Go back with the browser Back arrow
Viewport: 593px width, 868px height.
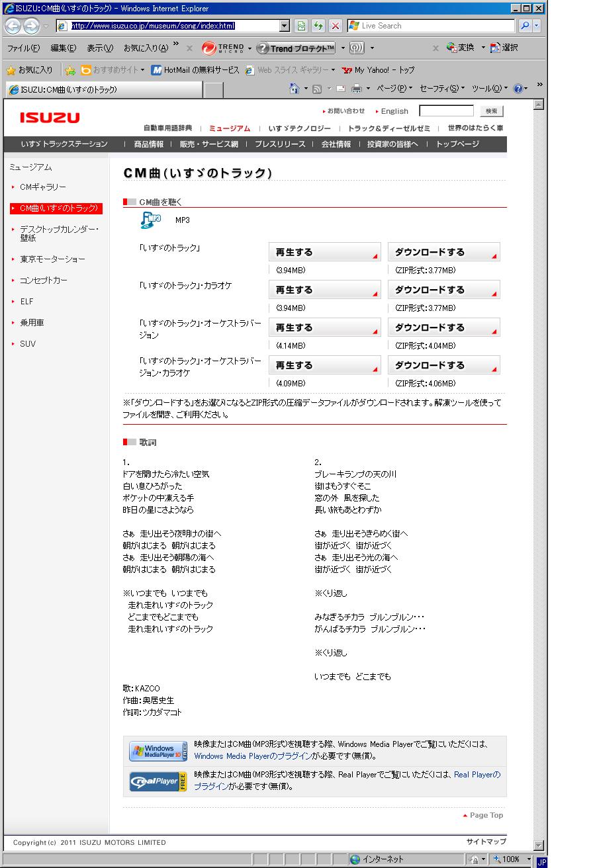click(x=13, y=26)
